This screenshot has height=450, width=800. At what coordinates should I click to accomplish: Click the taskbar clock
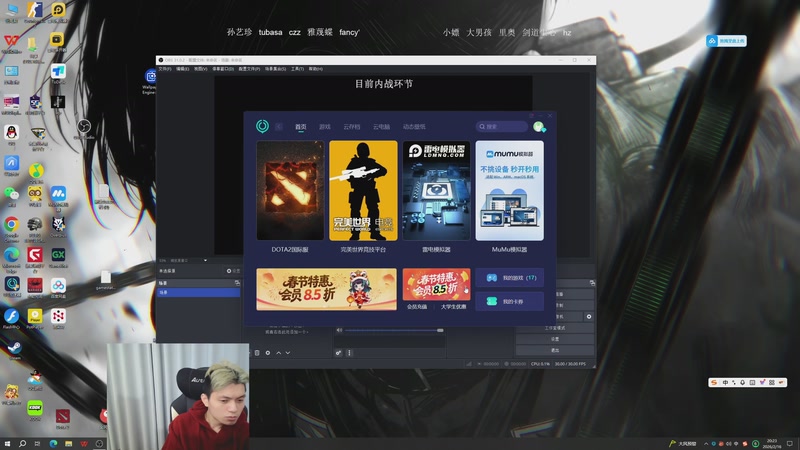(772, 443)
